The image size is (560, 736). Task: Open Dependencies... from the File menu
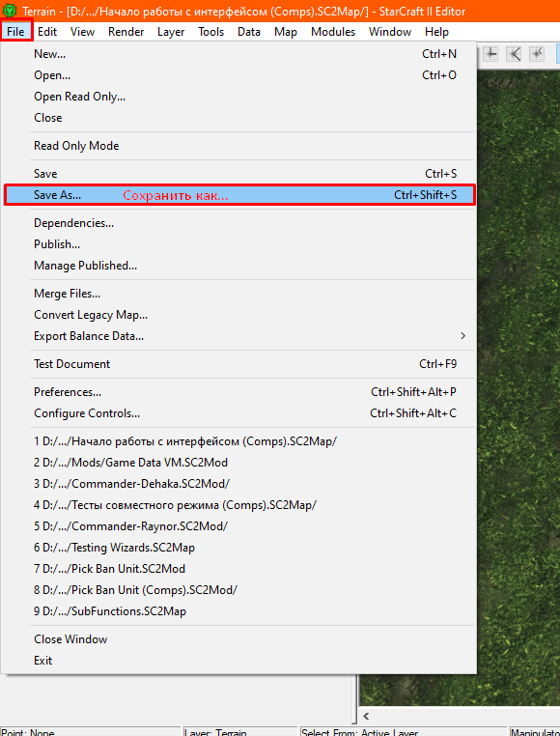pyautogui.click(x=239, y=223)
